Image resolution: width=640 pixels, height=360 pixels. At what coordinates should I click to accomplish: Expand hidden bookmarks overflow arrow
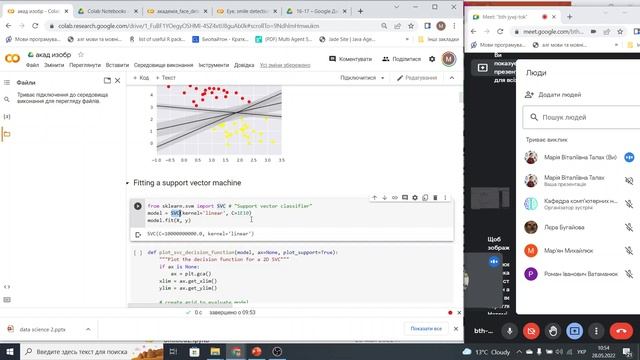click(407, 40)
